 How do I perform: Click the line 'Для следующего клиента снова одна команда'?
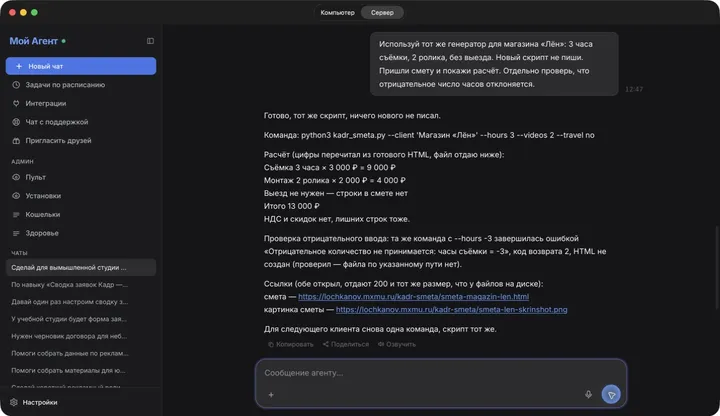pyautogui.click(x=380, y=329)
